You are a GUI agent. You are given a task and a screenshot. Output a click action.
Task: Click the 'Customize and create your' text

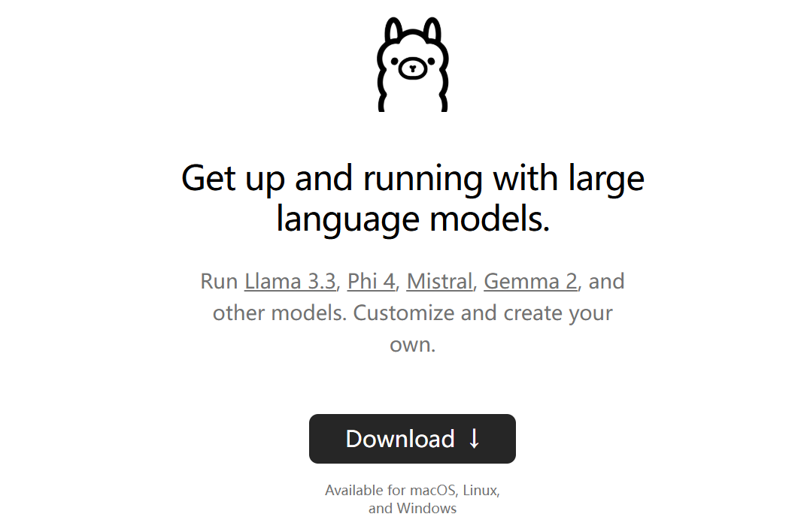(x=483, y=313)
